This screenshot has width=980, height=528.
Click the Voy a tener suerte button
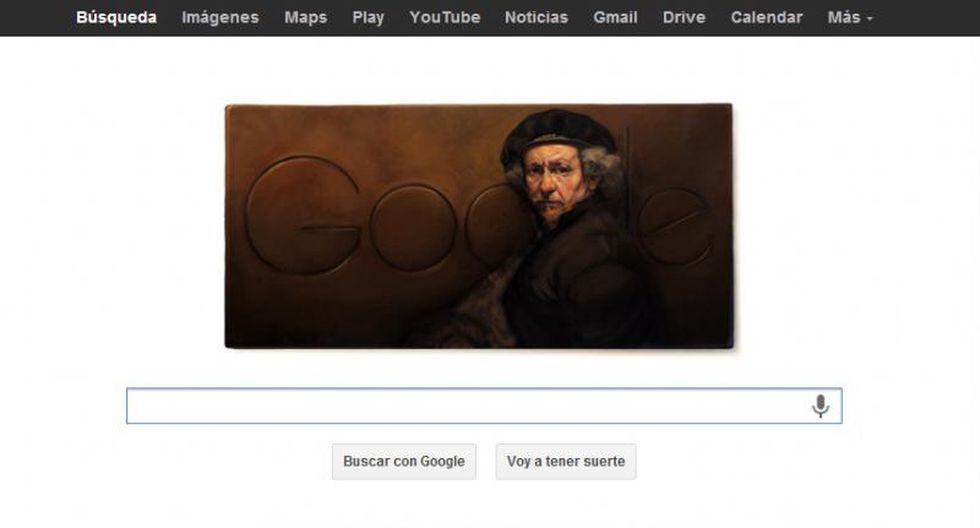tap(566, 462)
